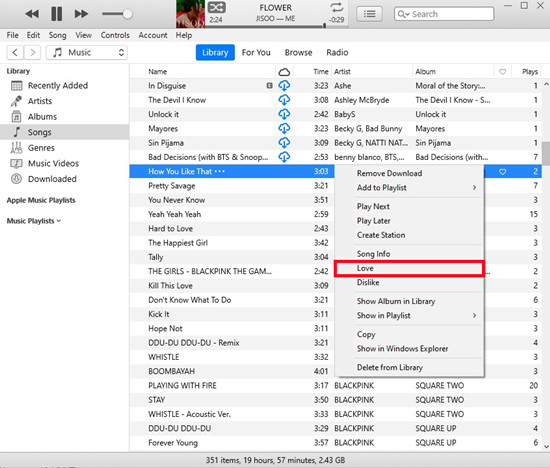Expand the Show in Playlist submenu
This screenshot has width=550, height=468.
[x=409, y=316]
